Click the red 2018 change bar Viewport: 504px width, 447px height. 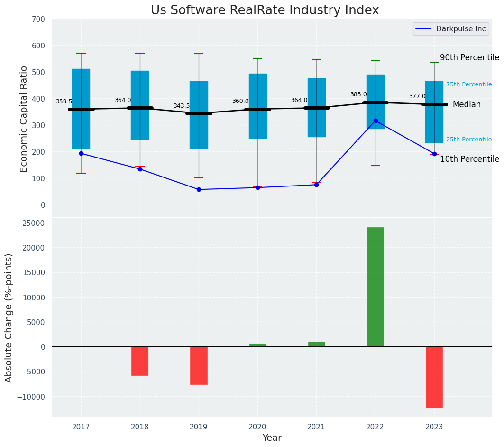140,361
